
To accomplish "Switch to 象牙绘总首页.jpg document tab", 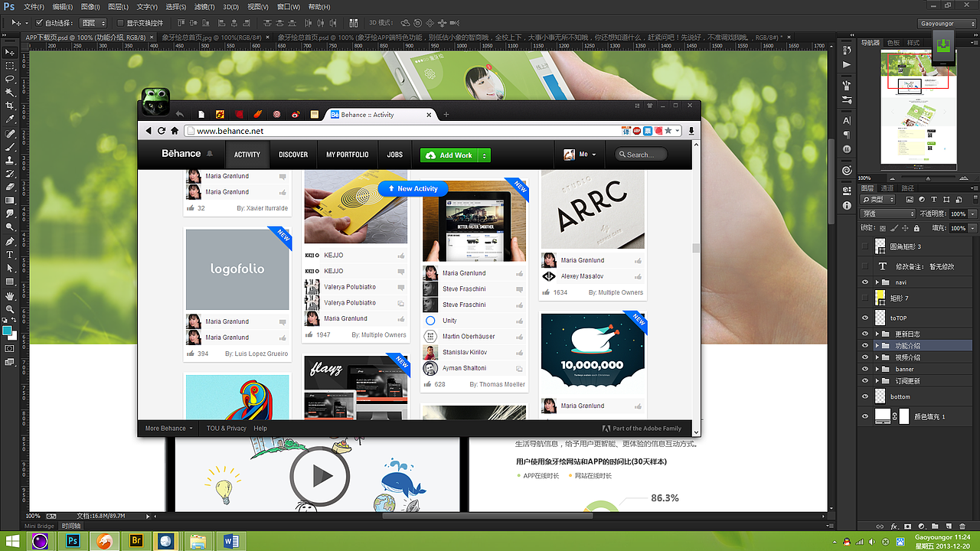I will 214,37.
